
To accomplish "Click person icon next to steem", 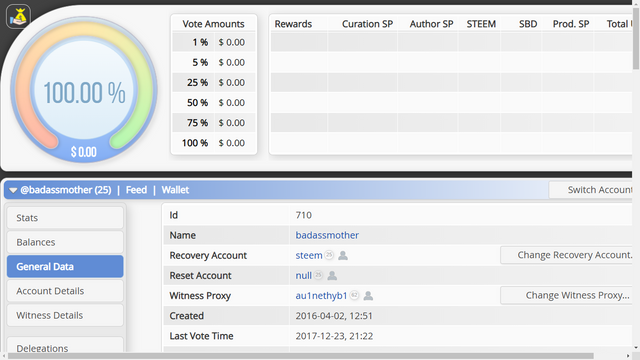I will [x=343, y=256].
